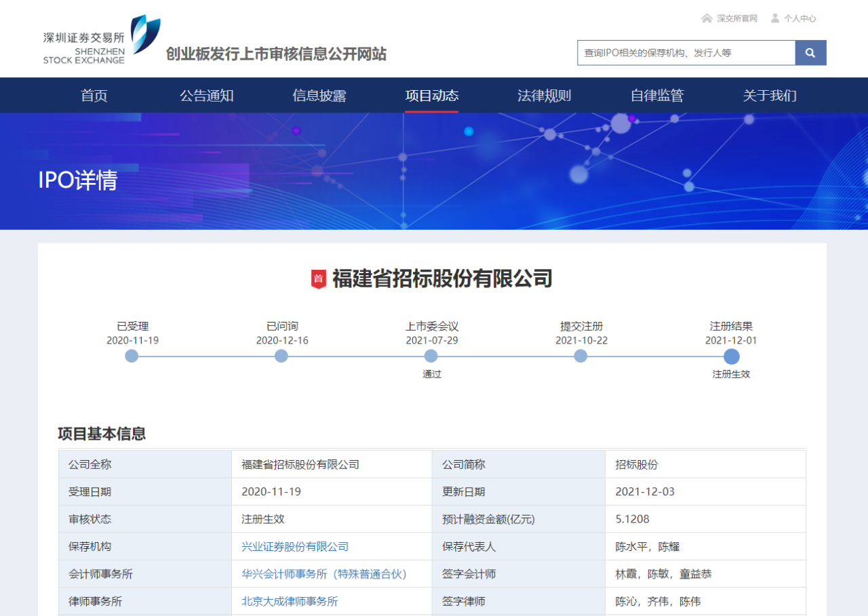The height and width of the screenshot is (616, 868).
Task: Click the timeline date 2021-12-01
Action: pos(731,340)
